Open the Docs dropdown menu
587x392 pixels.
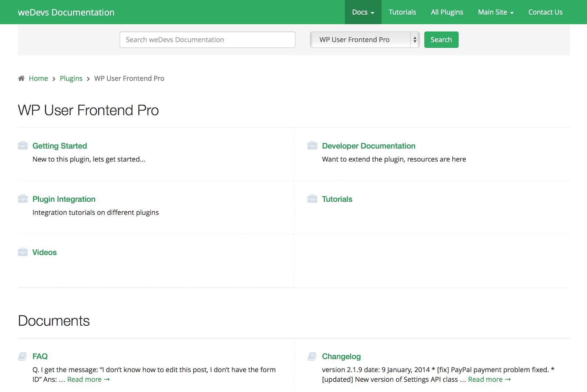pos(363,12)
